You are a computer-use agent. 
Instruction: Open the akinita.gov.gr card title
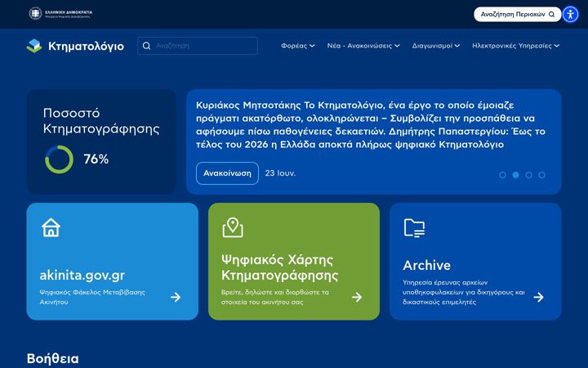82,276
